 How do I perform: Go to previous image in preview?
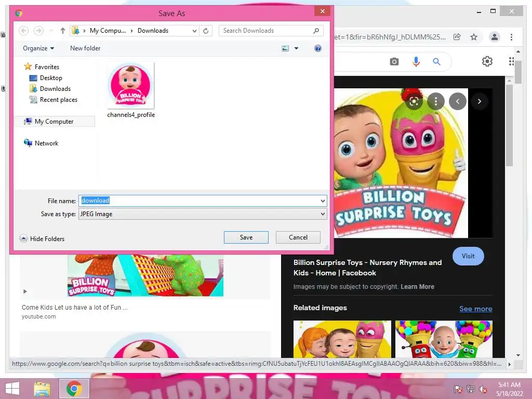[x=458, y=101]
